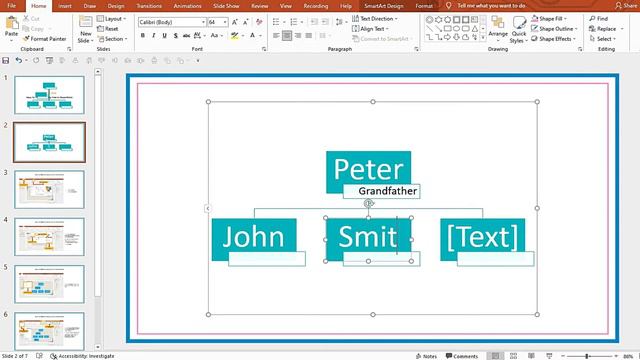This screenshot has height=360, width=640.
Task: Expand the shapes gallery More arrow
Action: click(483, 38)
